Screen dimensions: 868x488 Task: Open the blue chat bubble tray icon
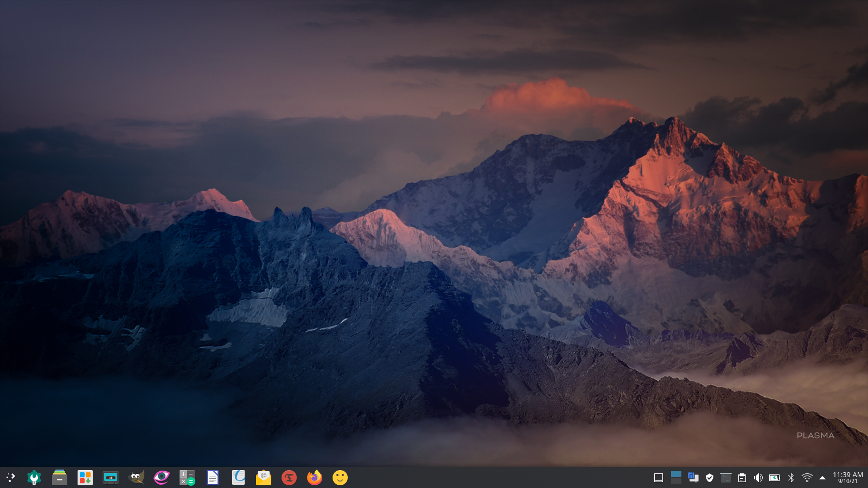pos(693,478)
